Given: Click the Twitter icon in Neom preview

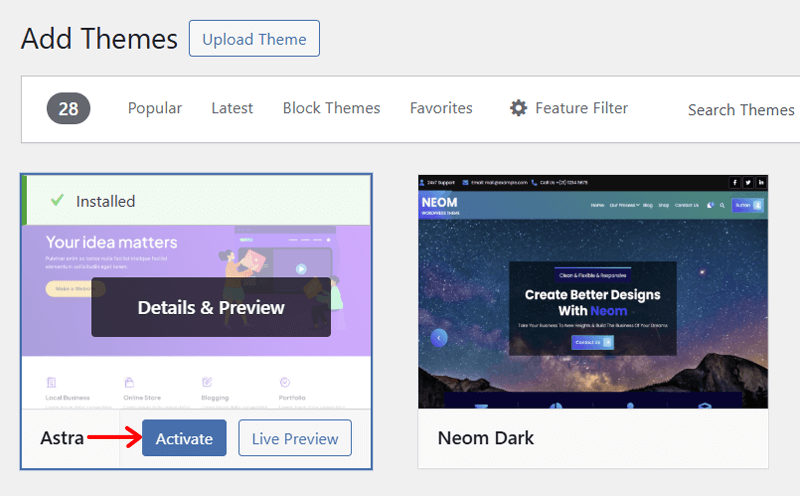Looking at the screenshot, I should coord(748,182).
